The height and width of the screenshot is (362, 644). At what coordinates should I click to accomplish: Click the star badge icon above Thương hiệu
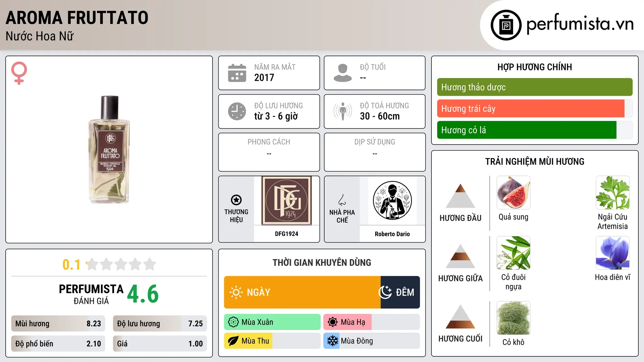click(x=236, y=200)
